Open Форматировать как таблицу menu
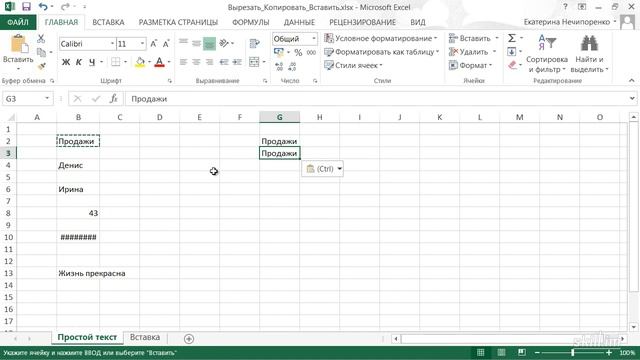 pyautogui.click(x=382, y=52)
